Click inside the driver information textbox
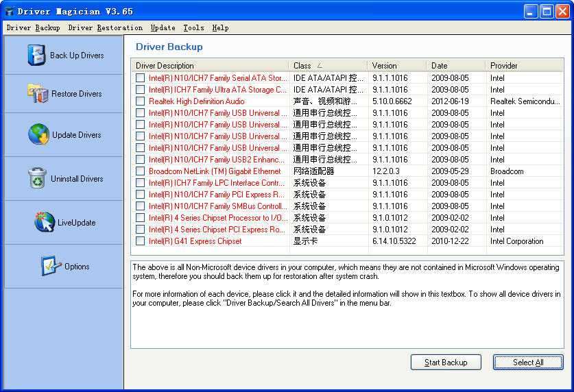The image size is (574, 392). (347, 304)
